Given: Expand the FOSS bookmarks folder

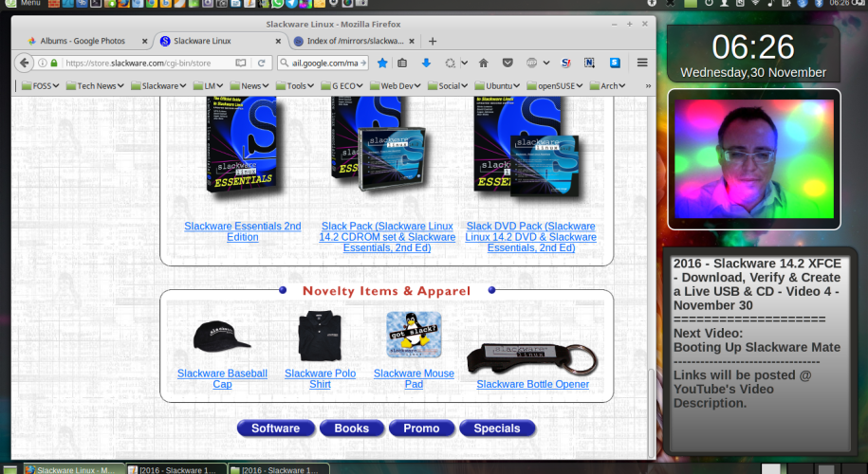Looking at the screenshot, I should point(41,85).
